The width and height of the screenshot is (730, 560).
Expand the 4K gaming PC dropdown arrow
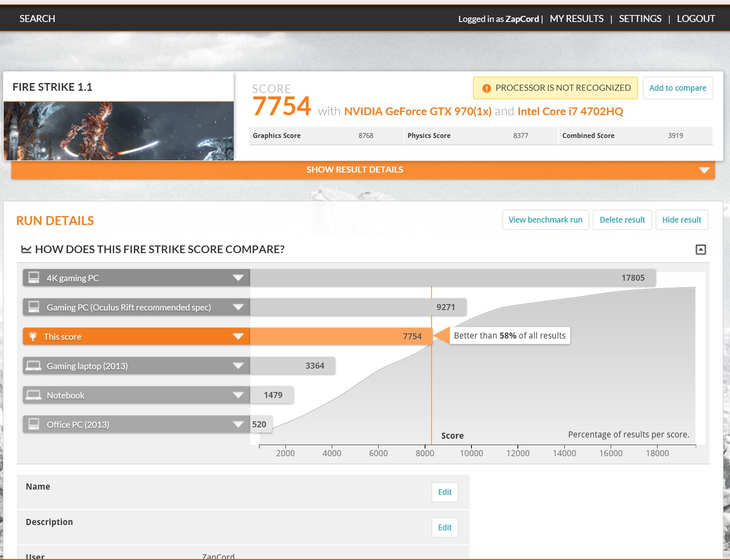point(238,278)
